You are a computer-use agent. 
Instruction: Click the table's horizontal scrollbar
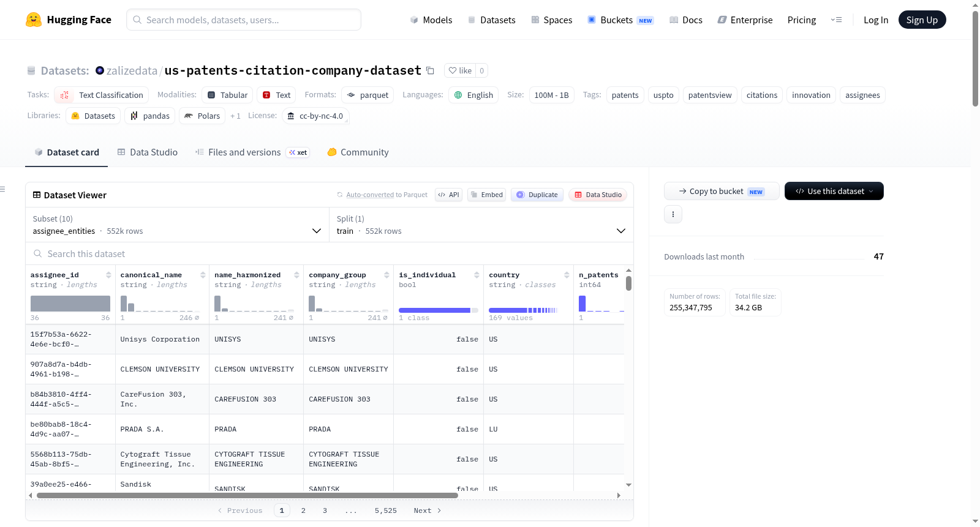coord(247,495)
